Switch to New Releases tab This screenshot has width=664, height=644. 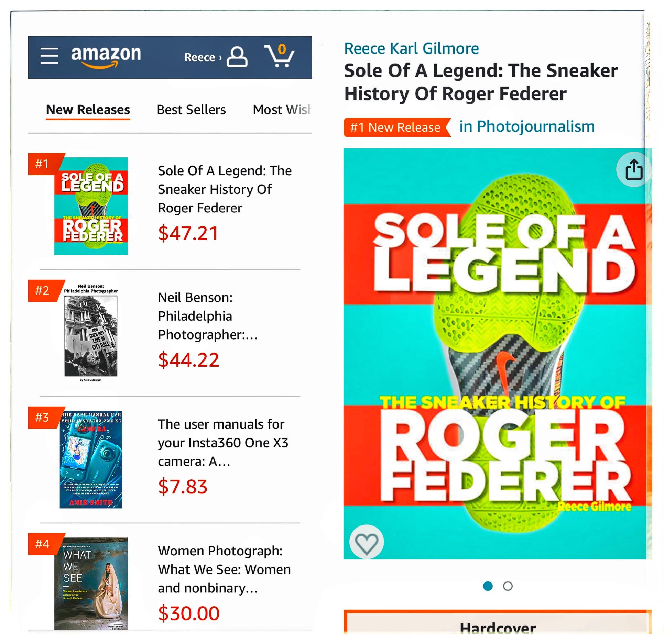(88, 110)
